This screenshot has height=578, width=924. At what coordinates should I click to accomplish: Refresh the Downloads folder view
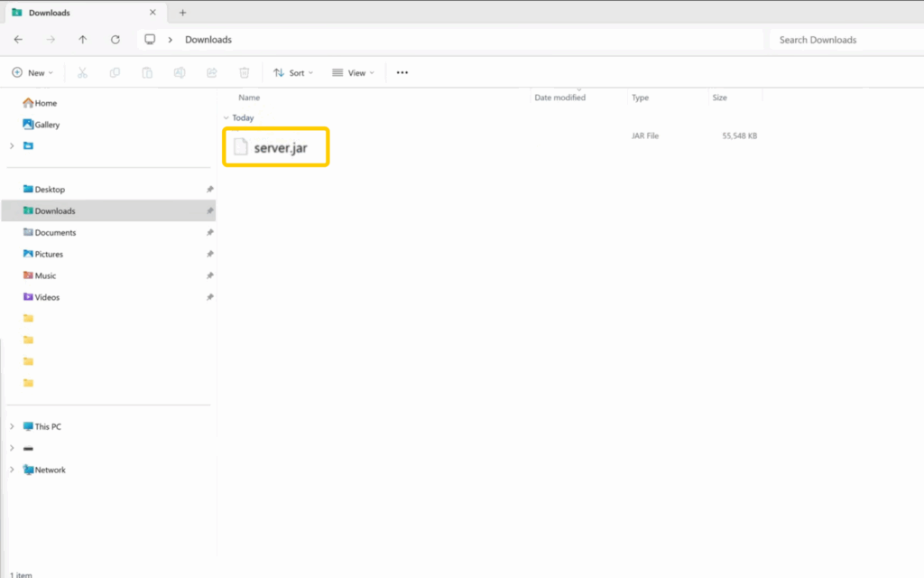tap(115, 40)
